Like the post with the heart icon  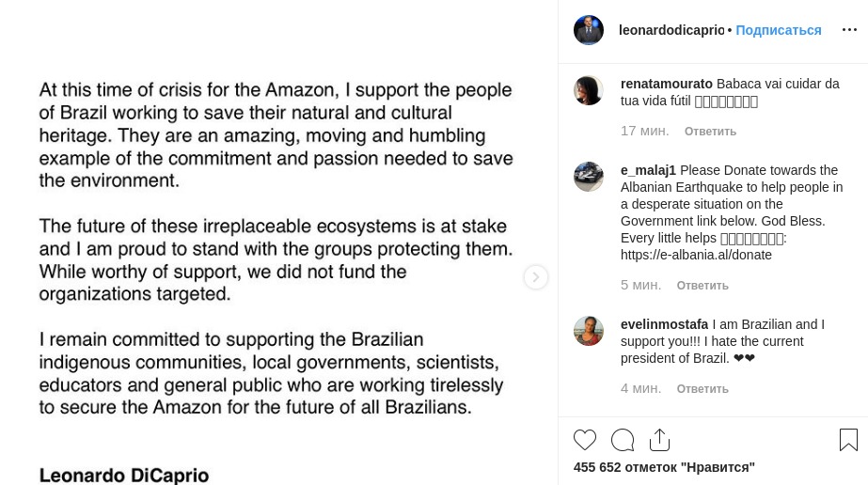[x=585, y=440]
